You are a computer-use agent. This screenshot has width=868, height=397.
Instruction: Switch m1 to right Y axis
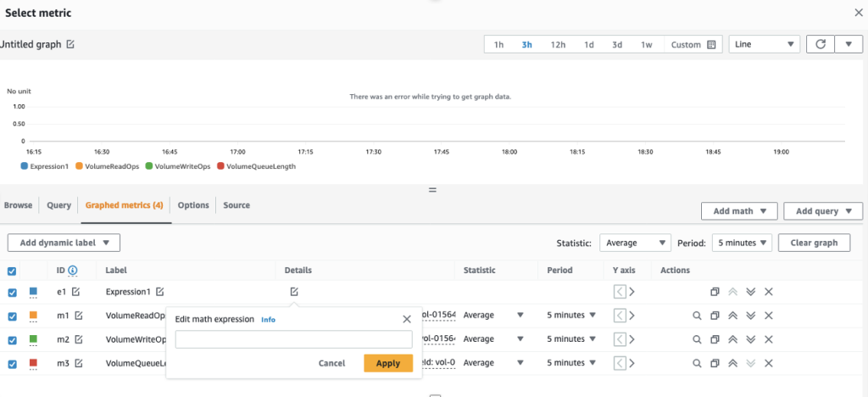(632, 316)
